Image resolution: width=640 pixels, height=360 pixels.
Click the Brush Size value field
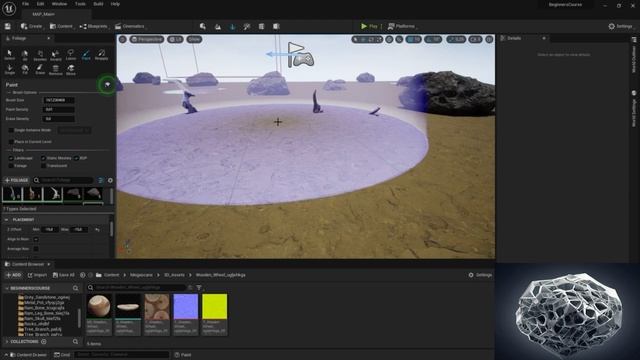(x=59, y=100)
